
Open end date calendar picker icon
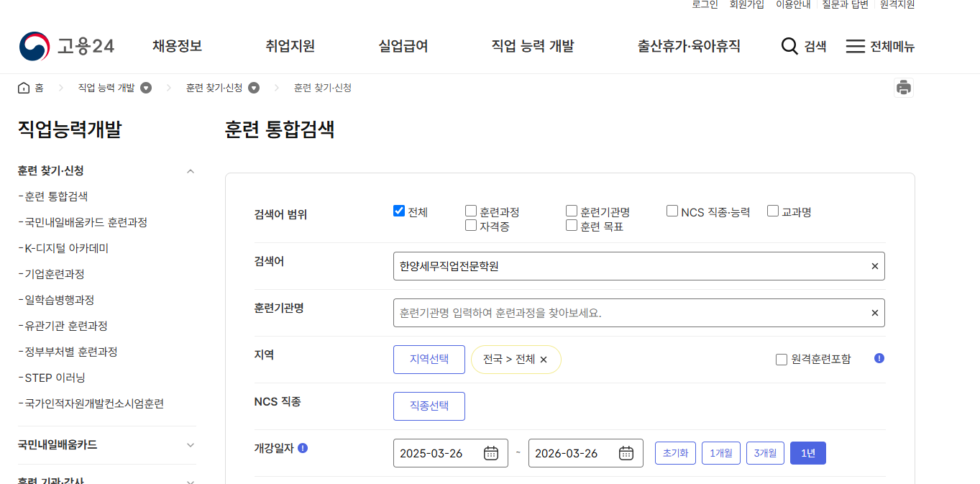tap(626, 453)
